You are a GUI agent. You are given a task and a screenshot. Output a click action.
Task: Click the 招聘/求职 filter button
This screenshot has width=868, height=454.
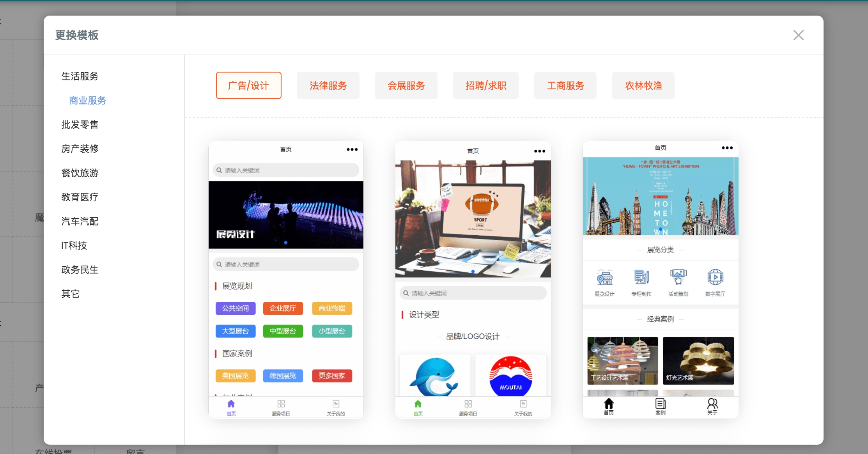pyautogui.click(x=486, y=85)
